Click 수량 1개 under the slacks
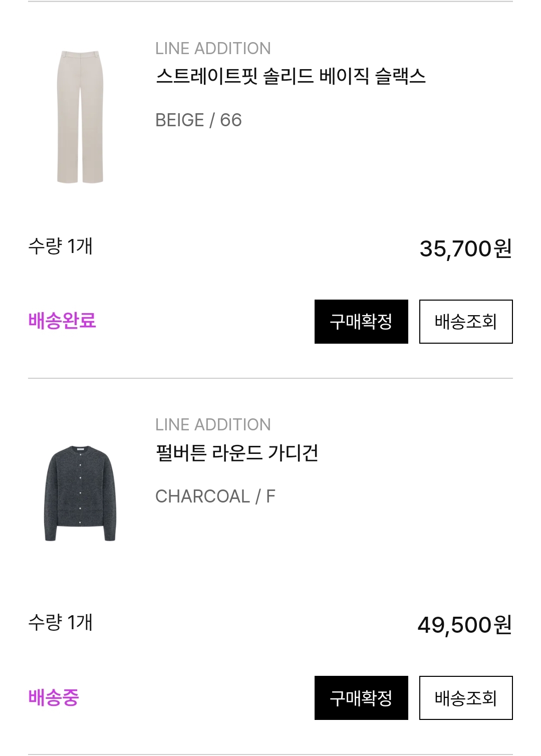 click(x=61, y=246)
